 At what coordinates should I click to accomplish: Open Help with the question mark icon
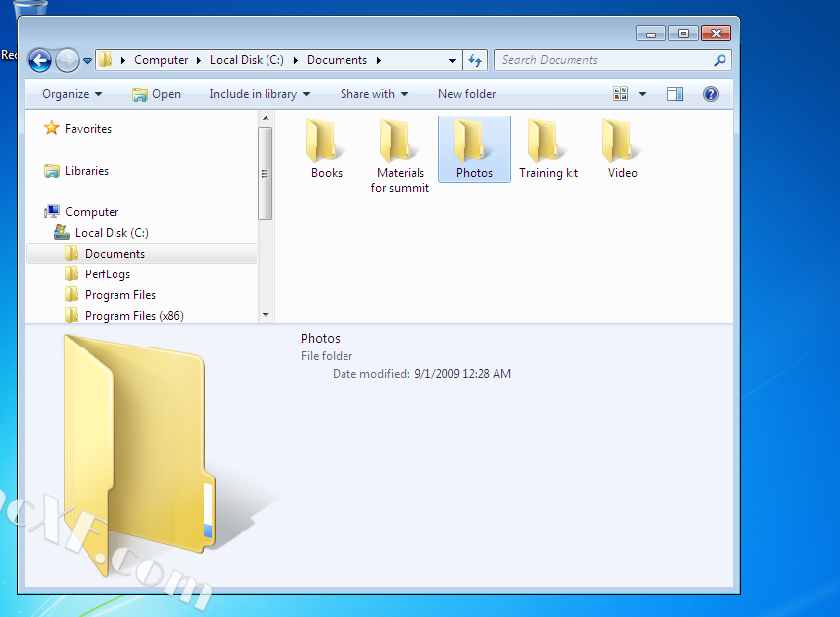pos(711,94)
